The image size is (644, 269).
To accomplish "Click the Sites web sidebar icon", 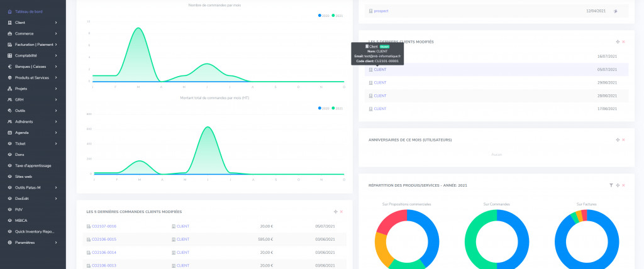I will pyautogui.click(x=9, y=177).
